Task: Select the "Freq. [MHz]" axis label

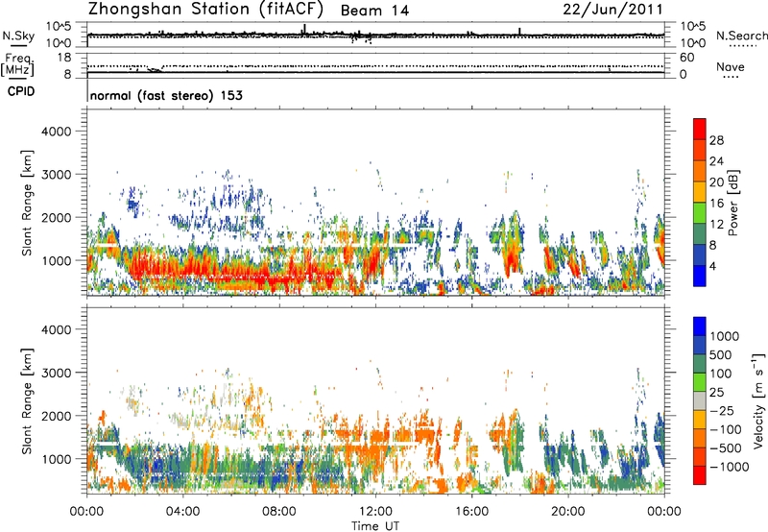Action: click(17, 65)
